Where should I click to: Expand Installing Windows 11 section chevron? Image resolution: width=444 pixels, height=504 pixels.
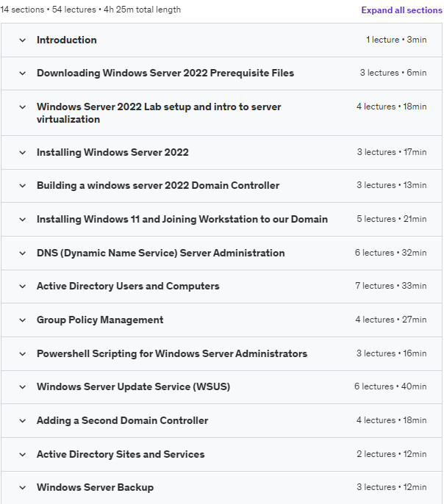23,220
